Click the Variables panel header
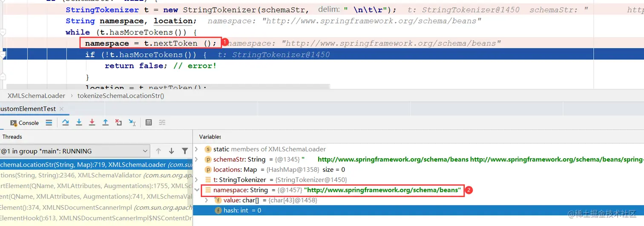The height and width of the screenshot is (226, 644). tap(210, 137)
